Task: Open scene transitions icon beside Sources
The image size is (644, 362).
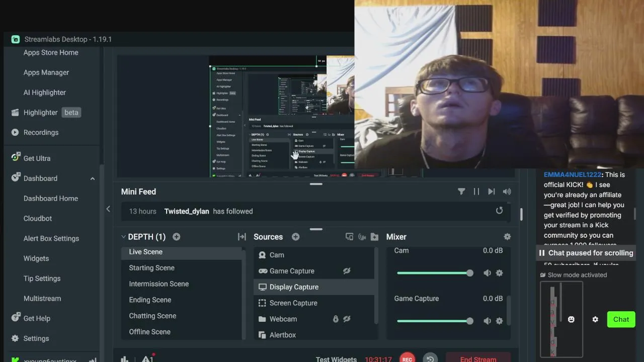Action: 242,237
